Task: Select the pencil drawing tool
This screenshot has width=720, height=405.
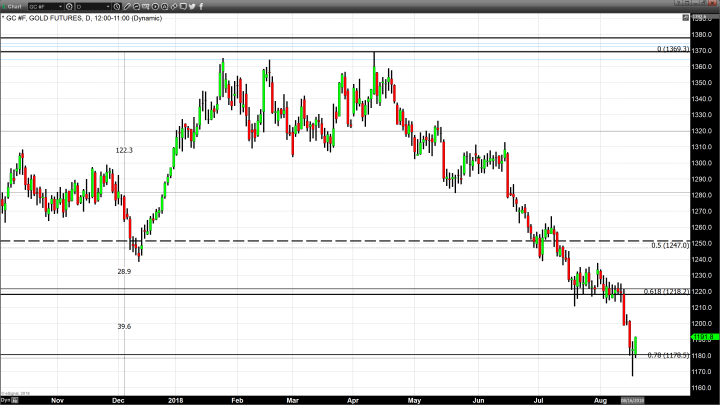Action: pyautogui.click(x=127, y=6)
